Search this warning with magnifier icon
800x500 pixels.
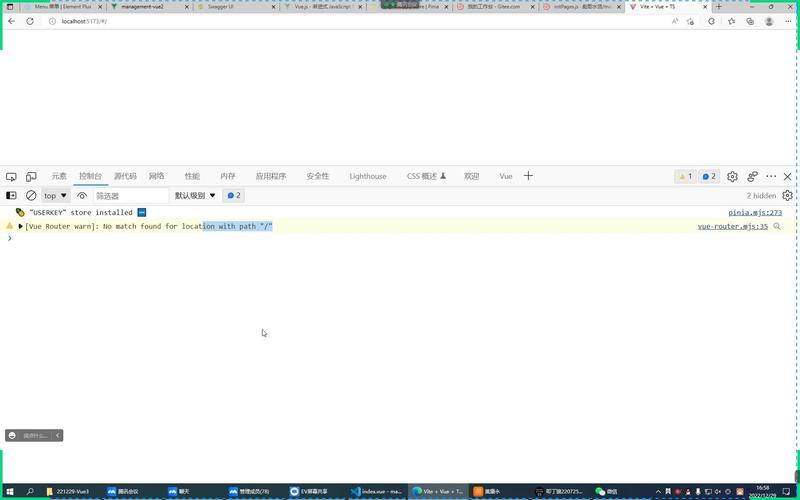[777, 226]
